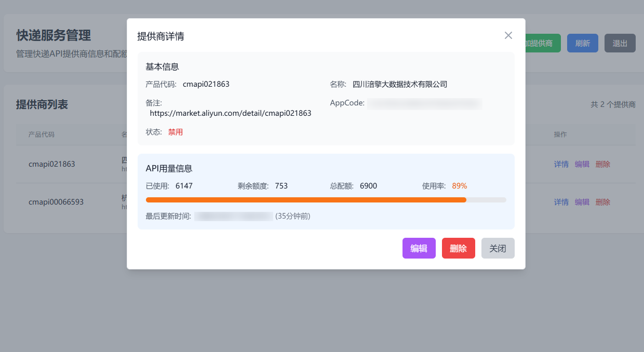This screenshot has width=644, height=352.
Task: Open 详情 for cmapi00066593 row
Action: click(x=561, y=202)
